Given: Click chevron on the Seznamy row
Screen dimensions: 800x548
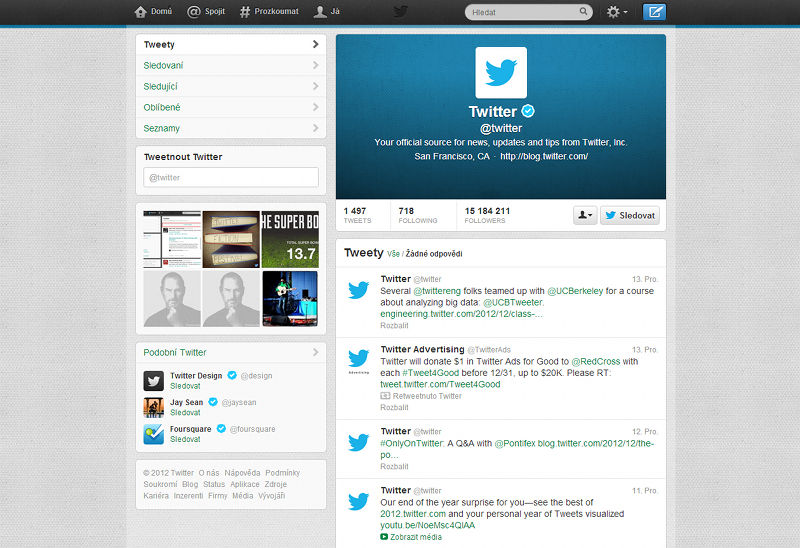Looking at the screenshot, I should (315, 128).
